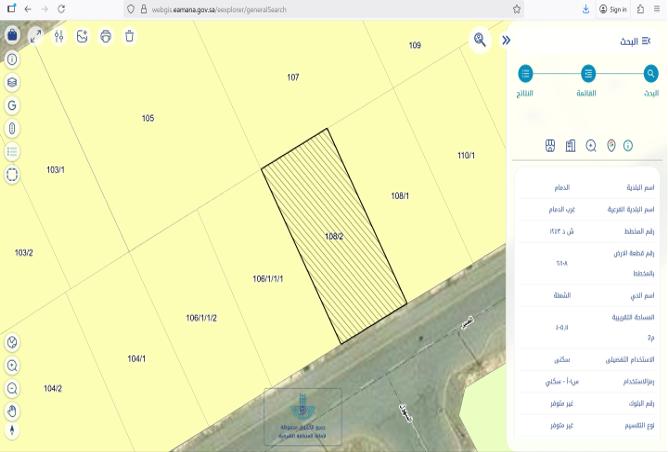
Task: Click the Sign in button
Action: pos(612,9)
